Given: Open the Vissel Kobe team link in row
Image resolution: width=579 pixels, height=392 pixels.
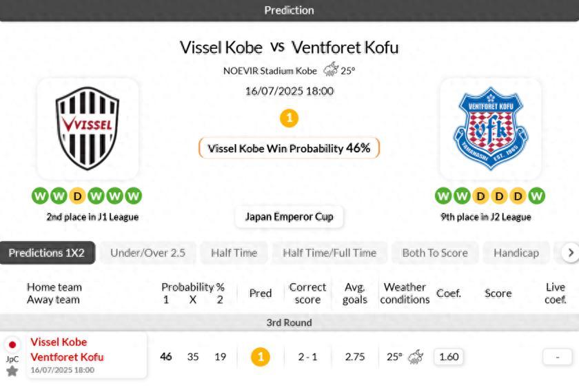Looking at the screenshot, I should [59, 342].
